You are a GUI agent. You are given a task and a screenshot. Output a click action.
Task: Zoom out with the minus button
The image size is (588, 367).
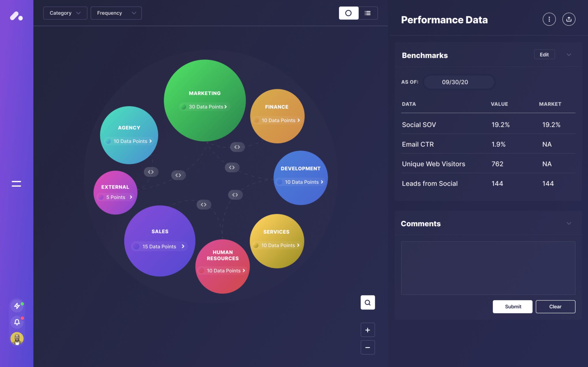tap(368, 347)
